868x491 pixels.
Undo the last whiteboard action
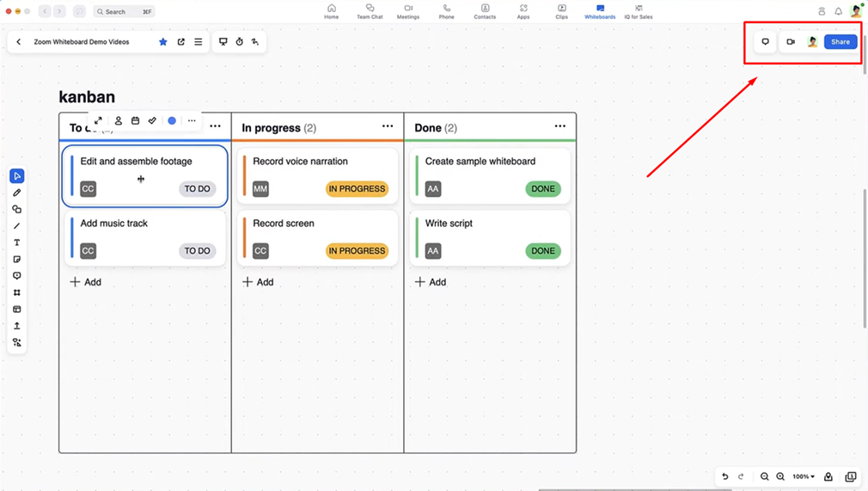tap(724, 476)
